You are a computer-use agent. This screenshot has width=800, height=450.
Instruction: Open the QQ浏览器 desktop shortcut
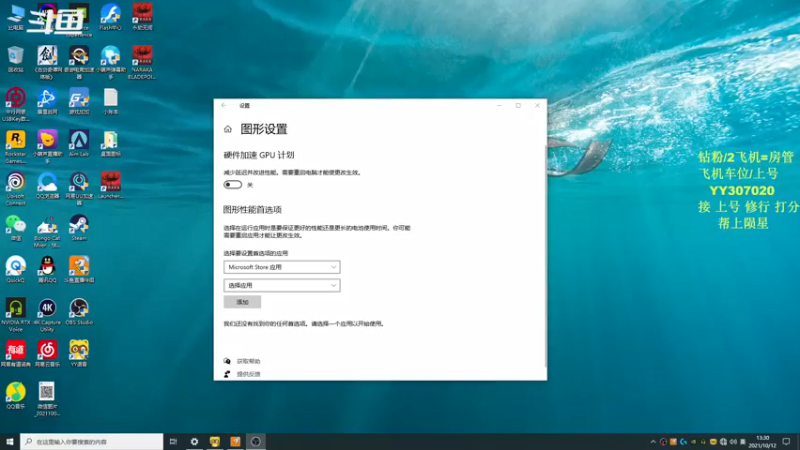[47, 186]
